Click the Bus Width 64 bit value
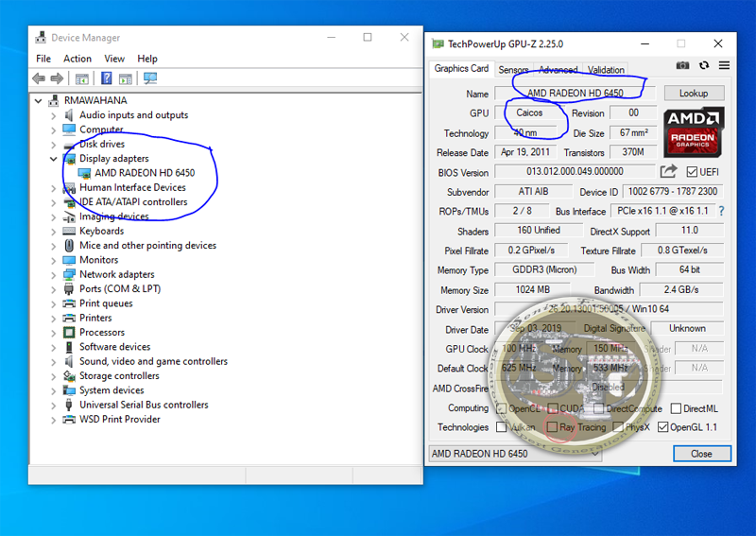 click(690, 269)
